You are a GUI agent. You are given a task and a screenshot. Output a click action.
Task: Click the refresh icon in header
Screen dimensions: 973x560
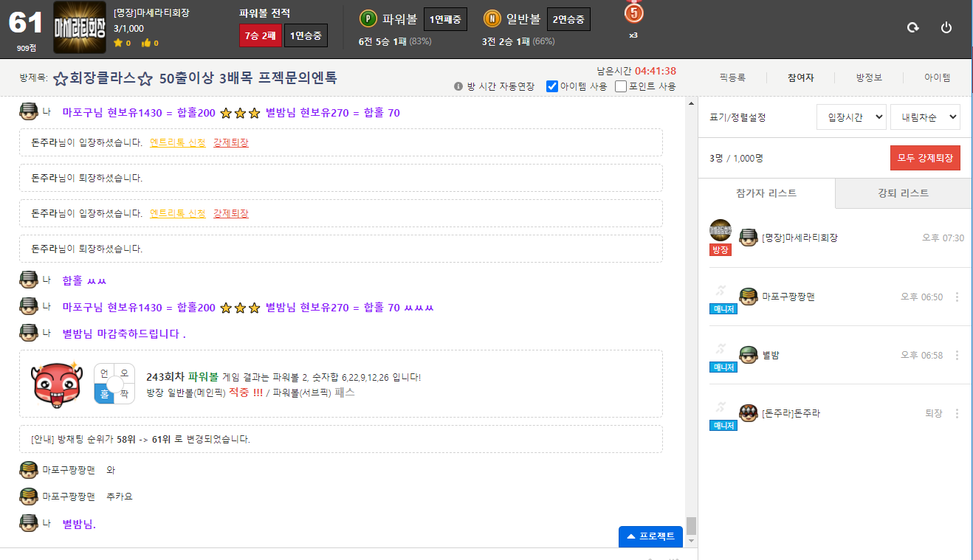[x=913, y=27]
